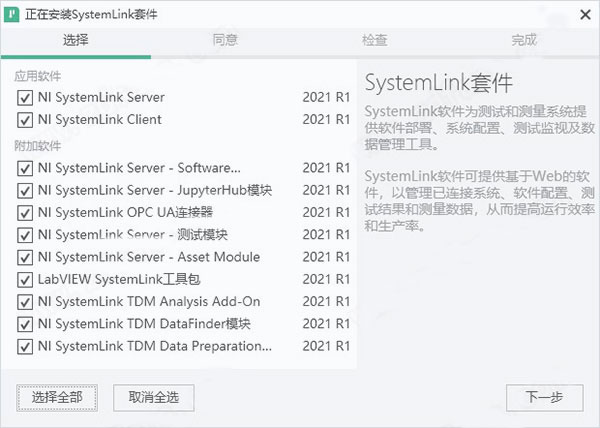Toggle TDM DataFinder模块 checkbox
The width and height of the screenshot is (600, 428).
(x=25, y=324)
